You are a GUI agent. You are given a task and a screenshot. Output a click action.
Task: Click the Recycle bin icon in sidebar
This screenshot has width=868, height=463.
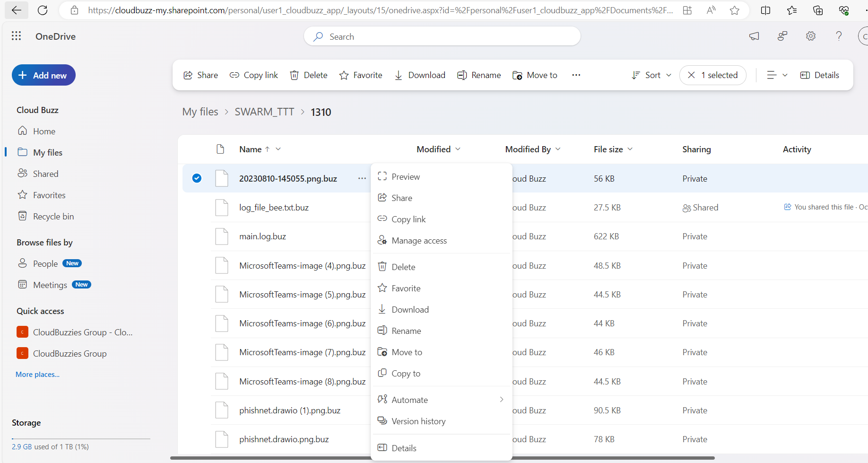[23, 216]
